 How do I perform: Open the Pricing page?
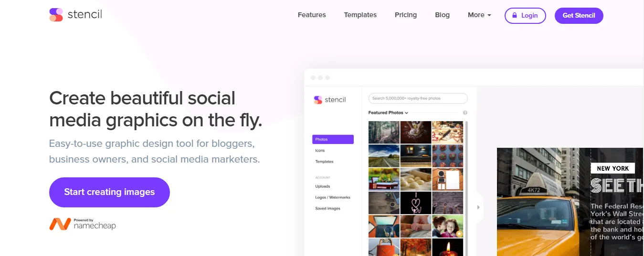406,15
